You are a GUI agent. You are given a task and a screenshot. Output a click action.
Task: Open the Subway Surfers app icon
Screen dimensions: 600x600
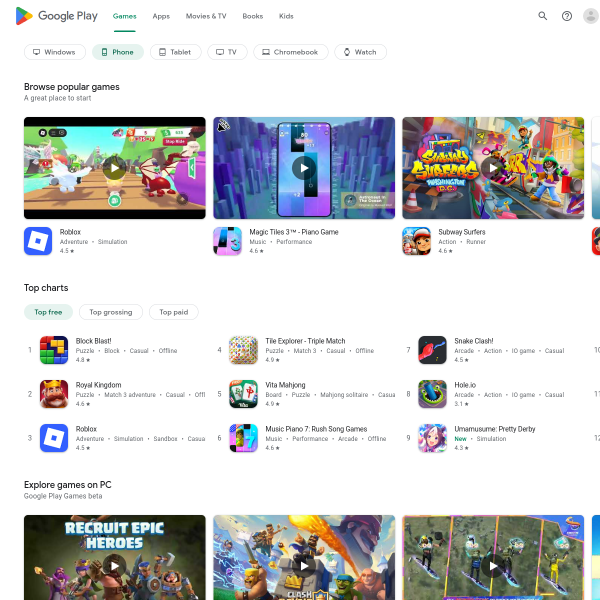[x=416, y=241]
